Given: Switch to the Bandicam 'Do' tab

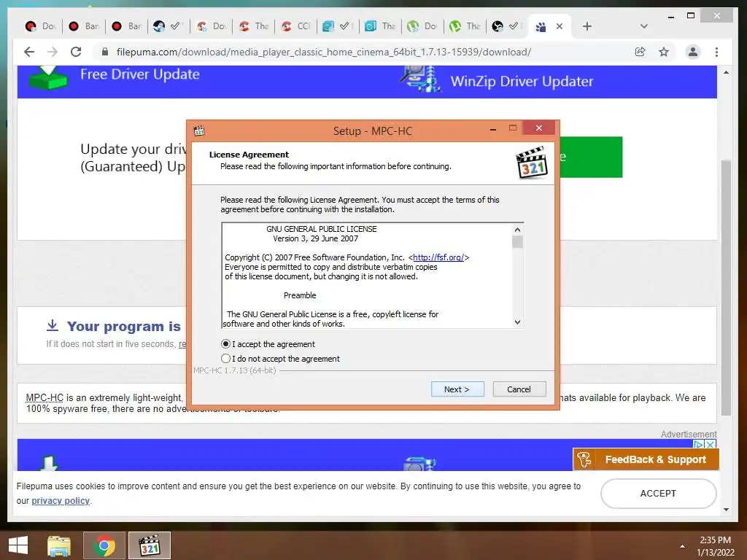Looking at the screenshot, I should click(x=41, y=26).
